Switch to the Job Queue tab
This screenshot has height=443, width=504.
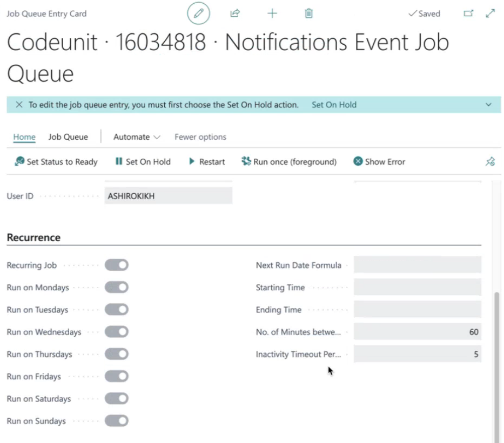(x=68, y=137)
